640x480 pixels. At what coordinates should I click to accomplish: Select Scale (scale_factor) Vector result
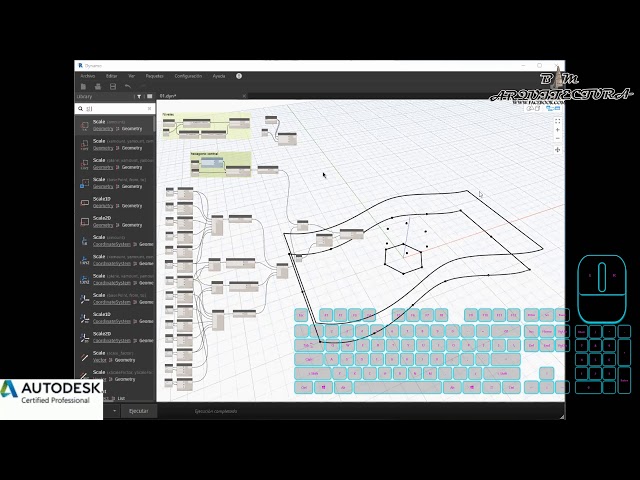point(115,356)
